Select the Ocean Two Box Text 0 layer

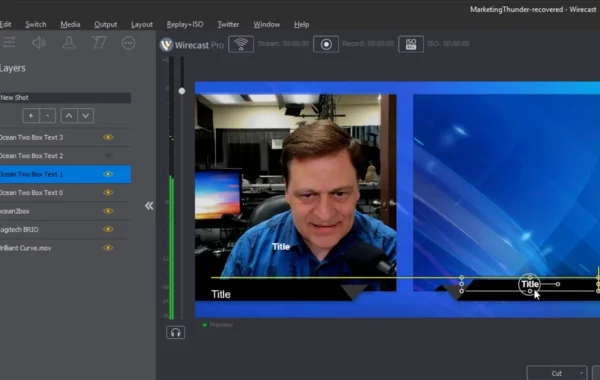pos(65,192)
